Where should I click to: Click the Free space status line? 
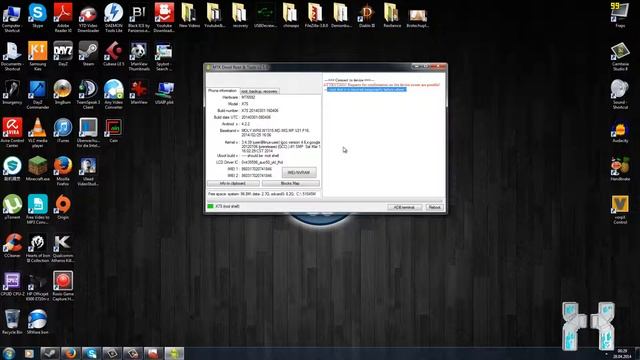click(x=262, y=194)
